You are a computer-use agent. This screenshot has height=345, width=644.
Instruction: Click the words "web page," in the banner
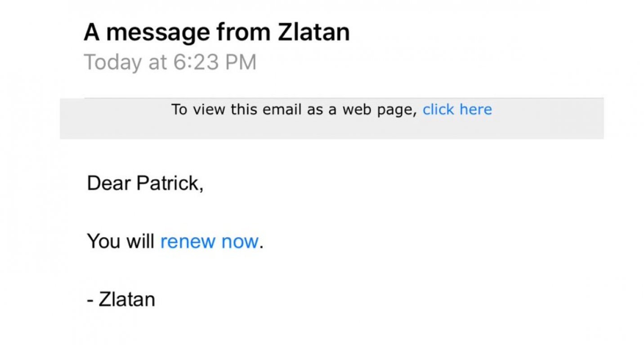(x=380, y=109)
